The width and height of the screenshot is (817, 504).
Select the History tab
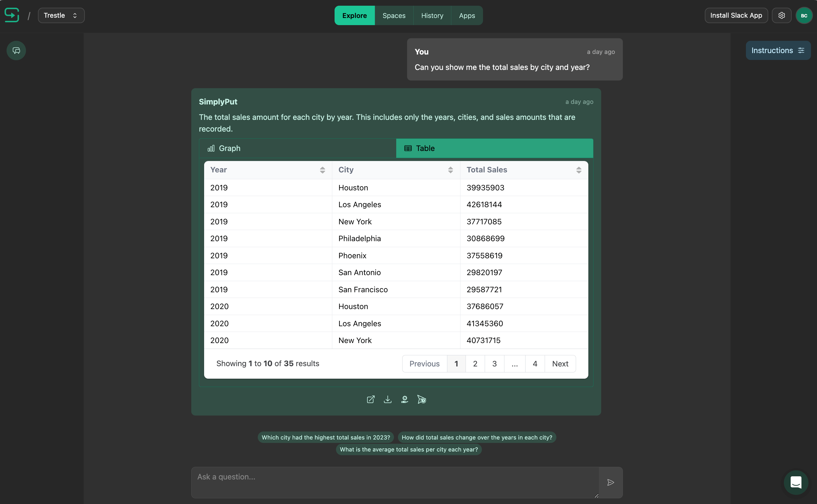(x=432, y=15)
